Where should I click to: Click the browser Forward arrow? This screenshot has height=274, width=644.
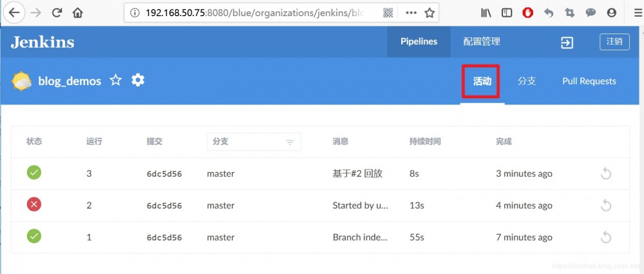pyautogui.click(x=35, y=13)
